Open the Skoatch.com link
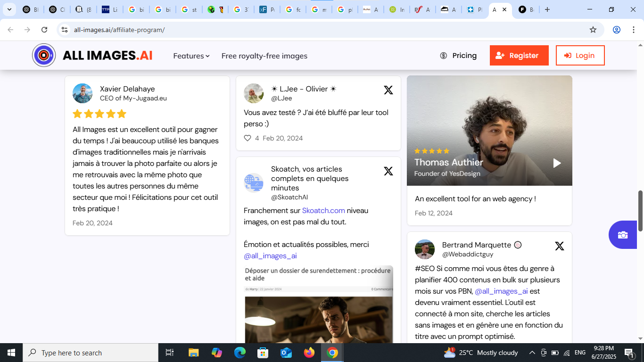This screenshot has width=644, height=362. click(x=323, y=211)
